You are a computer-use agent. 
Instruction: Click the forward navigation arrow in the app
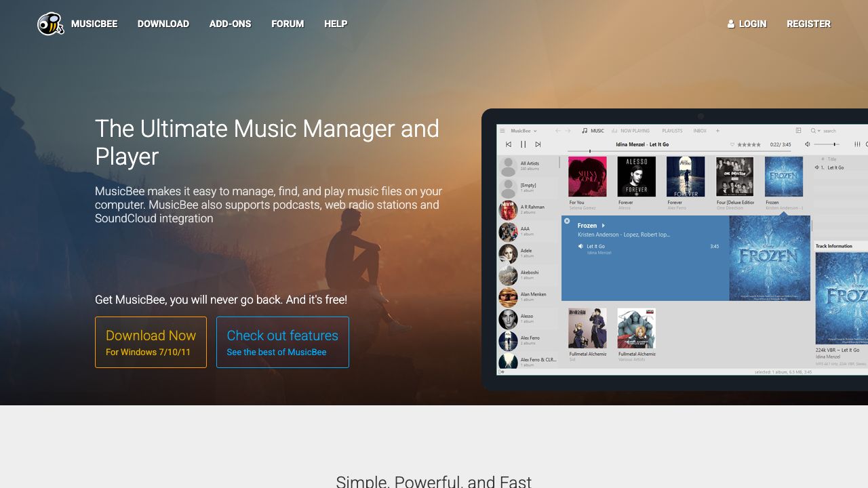point(568,131)
